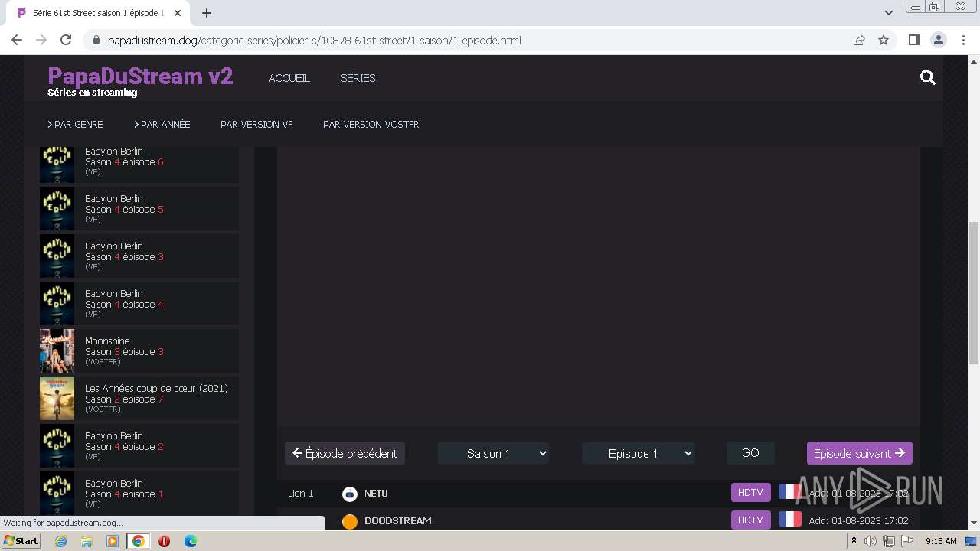Open the Saison 1 dropdown
The width and height of the screenshot is (980, 551).
494,453
